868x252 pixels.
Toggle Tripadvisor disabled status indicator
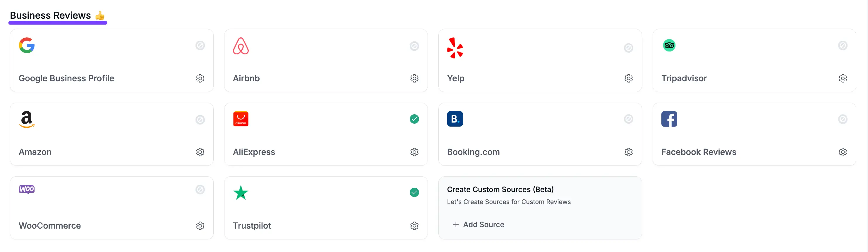pyautogui.click(x=843, y=45)
